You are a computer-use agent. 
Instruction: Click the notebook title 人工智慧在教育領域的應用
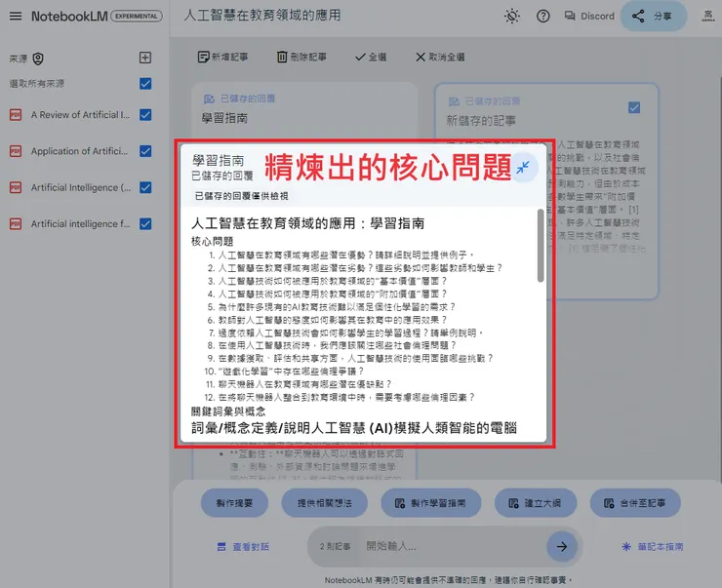(262, 16)
